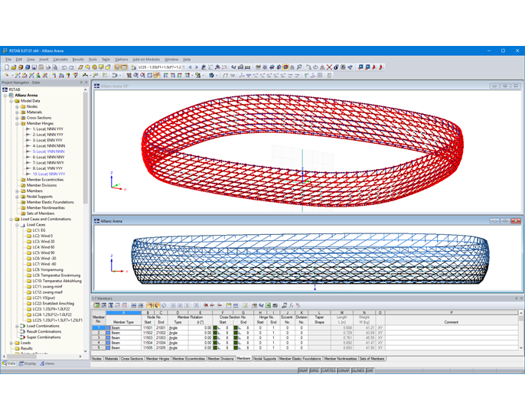Open the Calculate menu

coord(60,60)
